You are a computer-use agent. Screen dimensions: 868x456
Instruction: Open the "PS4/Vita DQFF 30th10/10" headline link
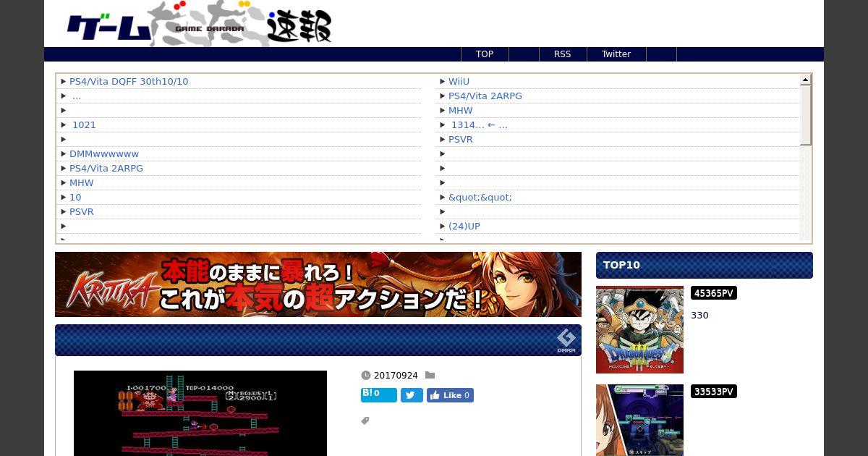[x=129, y=82]
